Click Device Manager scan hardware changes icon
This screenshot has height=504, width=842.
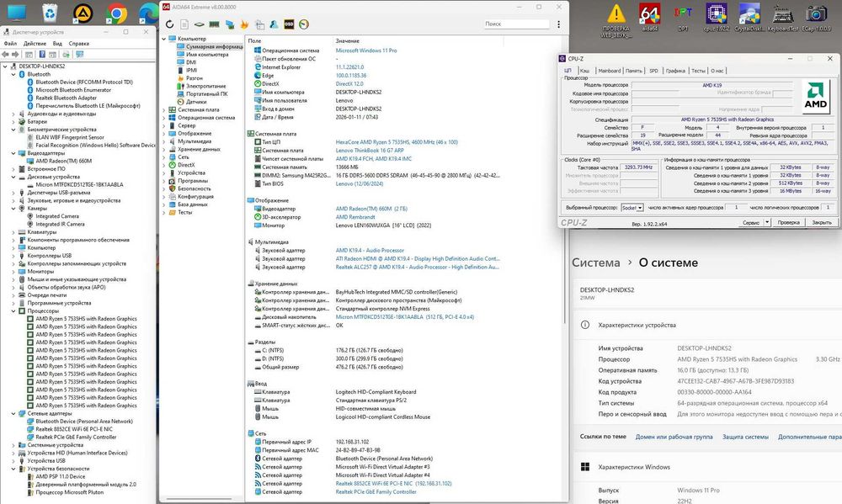[66, 54]
